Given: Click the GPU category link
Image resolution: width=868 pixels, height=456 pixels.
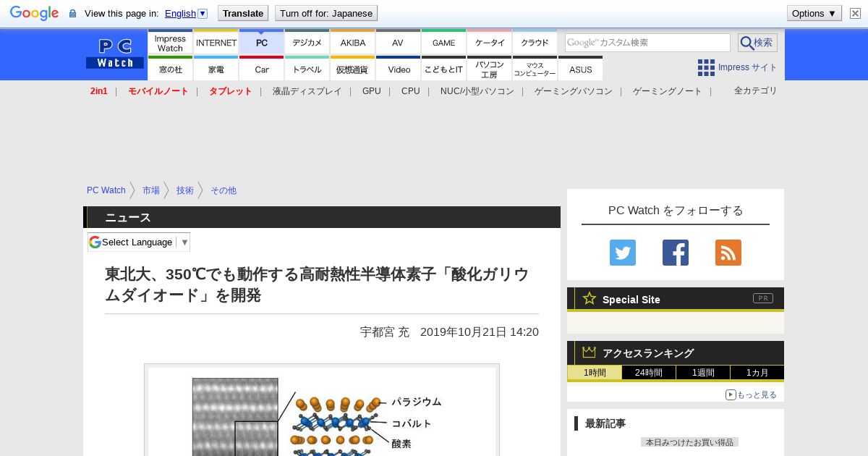Looking at the screenshot, I should [372, 91].
